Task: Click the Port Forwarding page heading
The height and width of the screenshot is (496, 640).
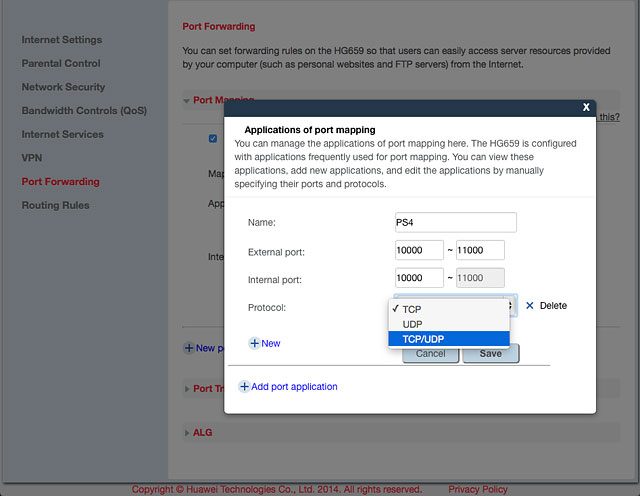Action: tap(219, 27)
